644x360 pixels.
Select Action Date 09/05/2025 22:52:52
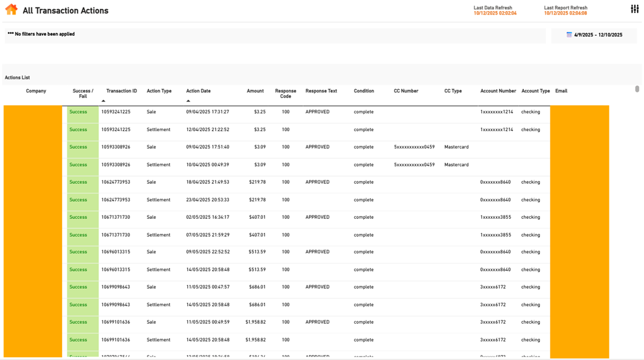[x=207, y=252]
